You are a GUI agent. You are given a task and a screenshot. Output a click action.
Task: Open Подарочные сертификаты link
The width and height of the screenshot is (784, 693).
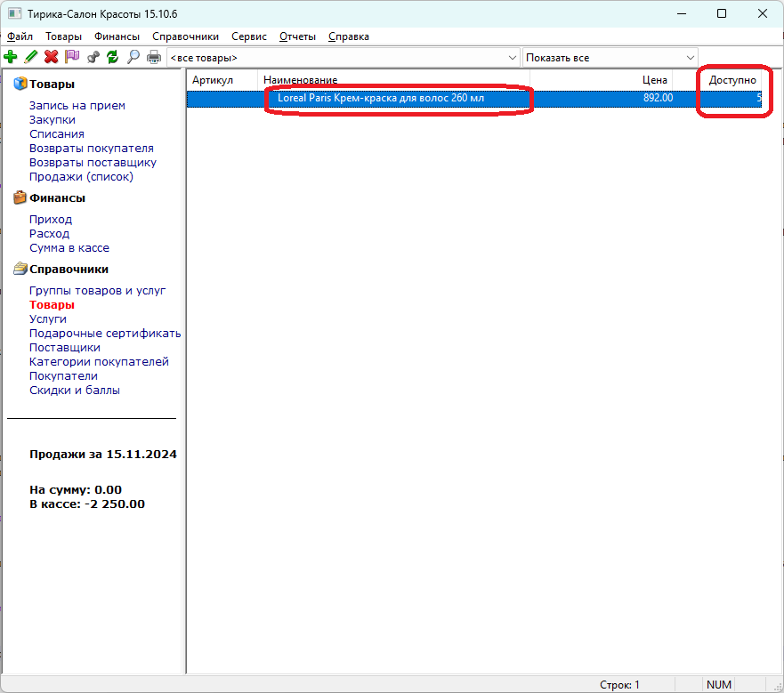105,334
